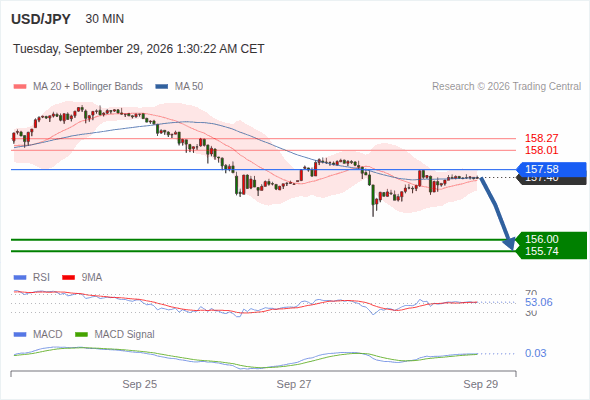This screenshot has width=590, height=400.
Task: Select the 158.27 resistance level label
Action: pos(541,138)
